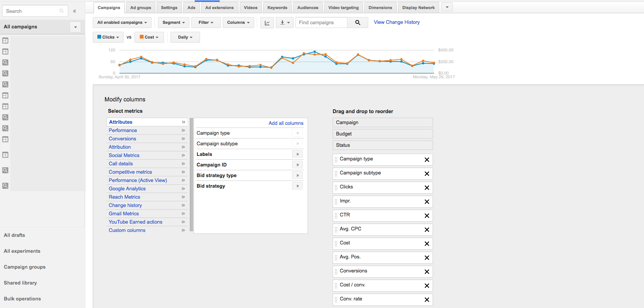Click the Find campaigns input field
Image resolution: width=644 pixels, height=308 pixels.
pyautogui.click(x=321, y=23)
